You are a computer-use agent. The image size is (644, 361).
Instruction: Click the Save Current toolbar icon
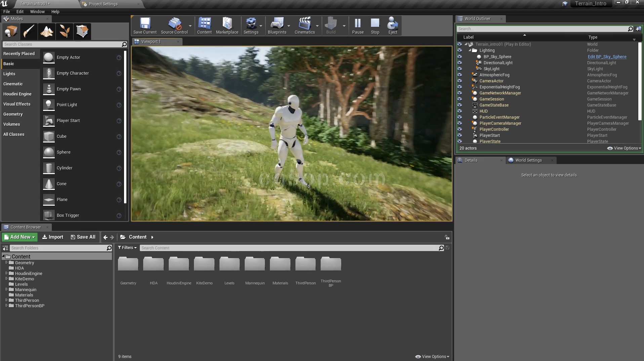point(145,26)
